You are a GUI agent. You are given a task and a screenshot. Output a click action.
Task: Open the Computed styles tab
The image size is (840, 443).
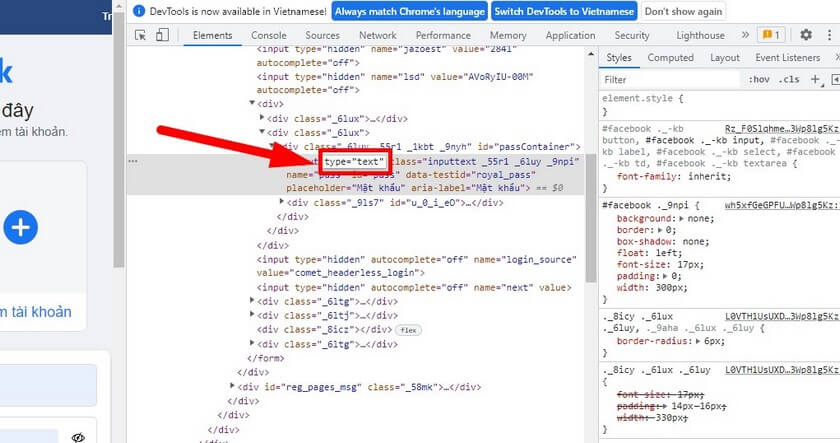coord(670,58)
